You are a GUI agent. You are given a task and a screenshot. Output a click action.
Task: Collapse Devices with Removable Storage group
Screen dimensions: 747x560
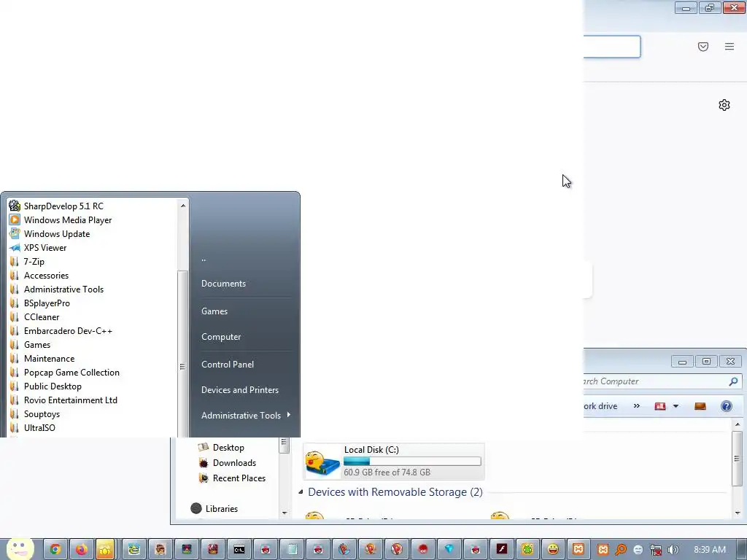301,491
